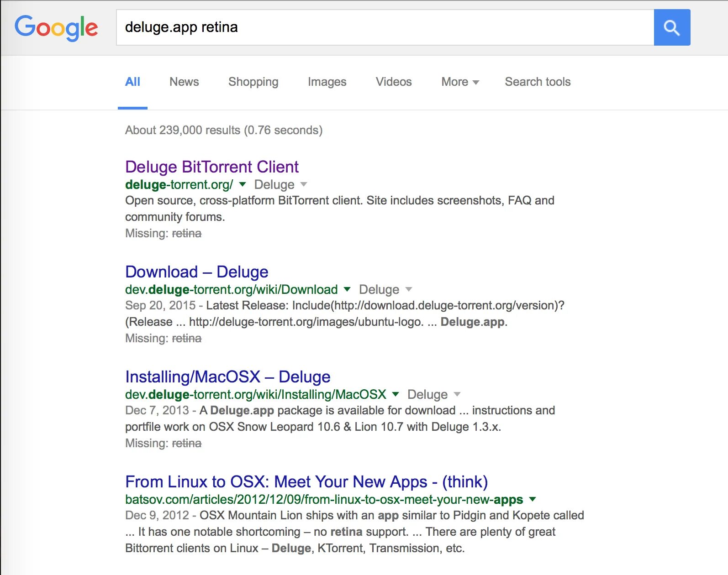Open Search tools options
Screen dimensions: 728x575
tap(538, 82)
